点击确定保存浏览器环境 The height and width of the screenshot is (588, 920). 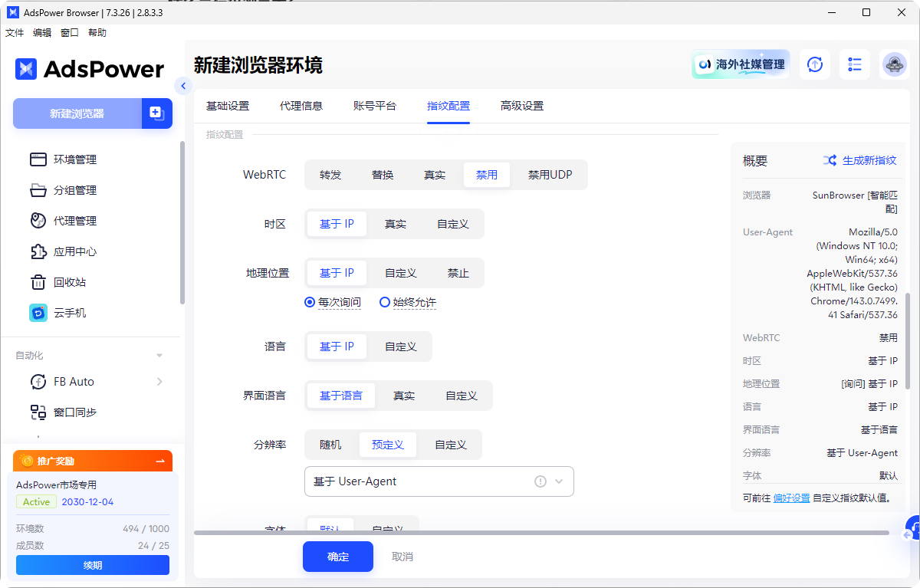coord(337,557)
